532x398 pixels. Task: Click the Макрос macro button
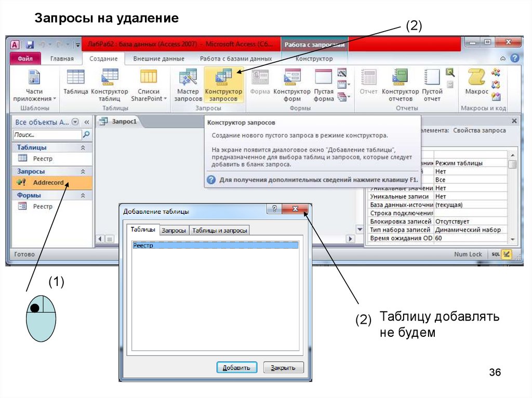coord(476,81)
